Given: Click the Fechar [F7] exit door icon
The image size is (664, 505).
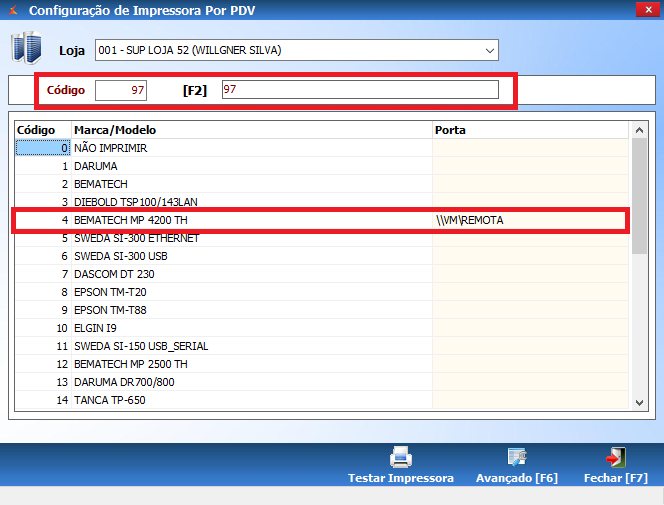Looking at the screenshot, I should coord(616,457).
